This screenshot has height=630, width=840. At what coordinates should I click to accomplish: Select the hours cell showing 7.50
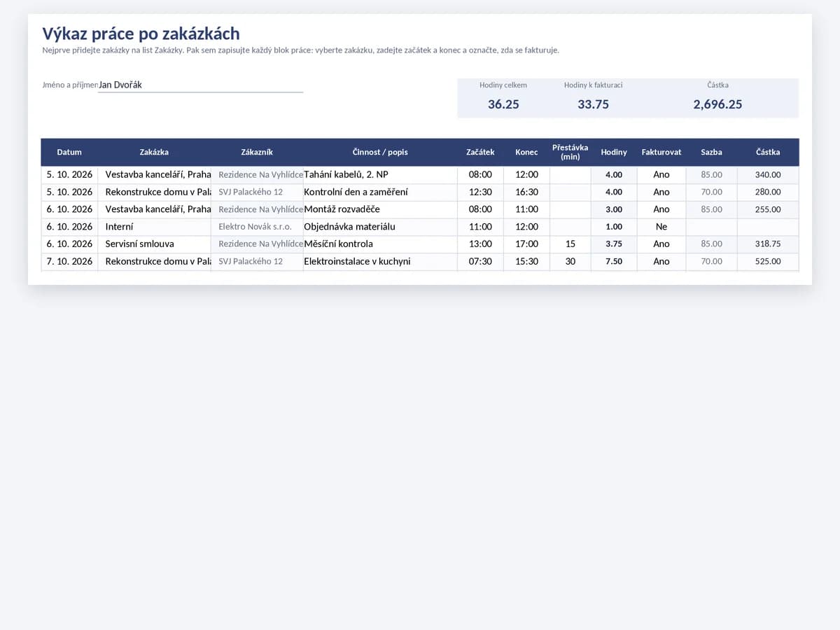(x=614, y=262)
